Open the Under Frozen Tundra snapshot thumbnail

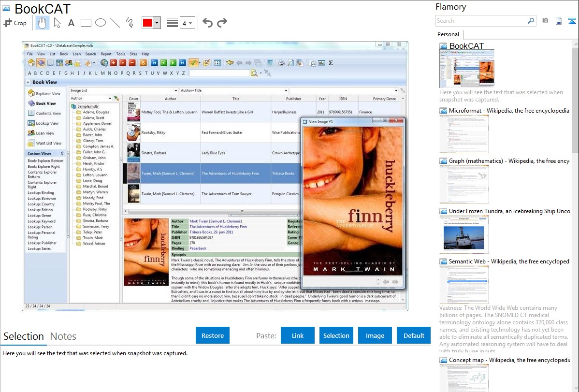pyautogui.click(x=464, y=234)
